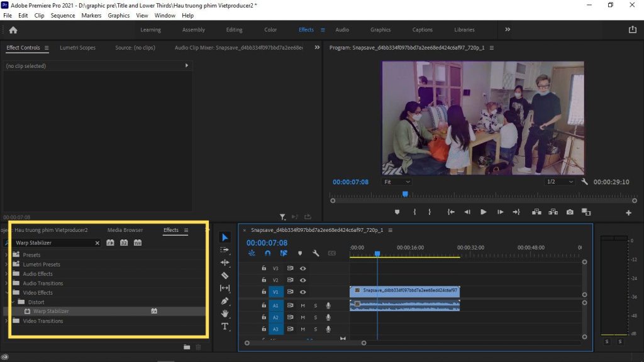
Task: Expand the Video Transitions folder
Action: tap(7, 321)
